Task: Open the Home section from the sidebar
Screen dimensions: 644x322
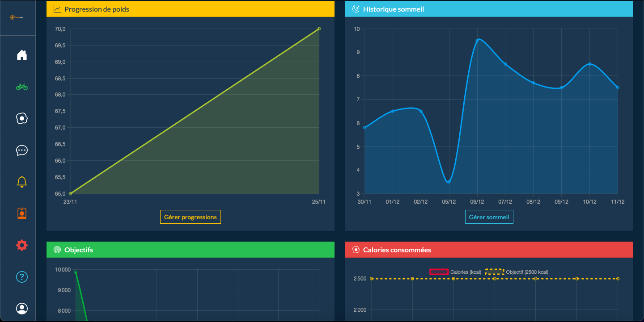Action: coord(21,54)
